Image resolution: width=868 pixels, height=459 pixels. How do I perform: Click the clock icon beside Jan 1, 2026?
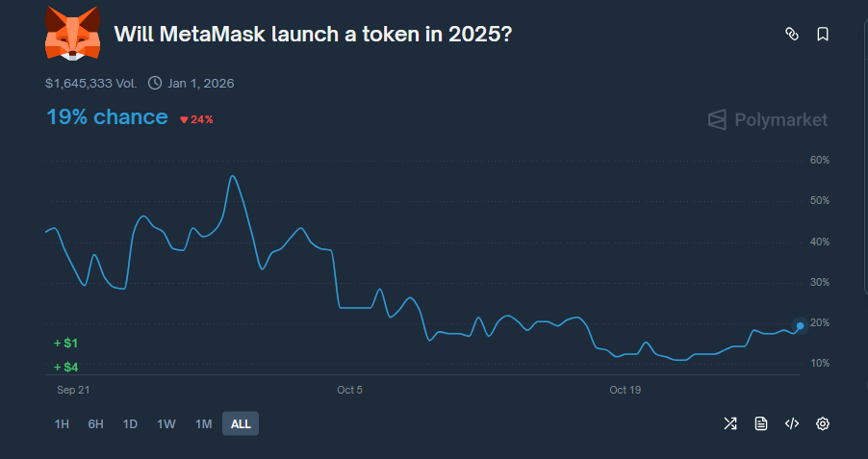(156, 84)
